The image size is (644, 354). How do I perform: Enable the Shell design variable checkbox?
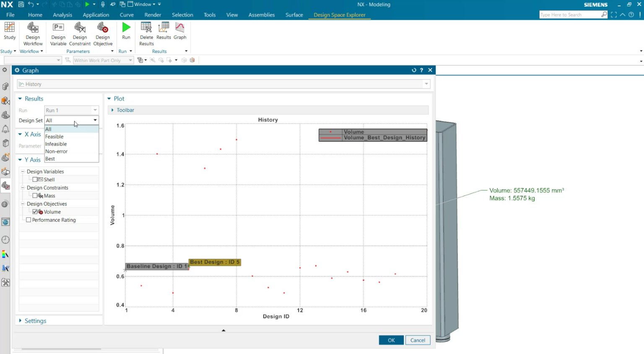35,180
